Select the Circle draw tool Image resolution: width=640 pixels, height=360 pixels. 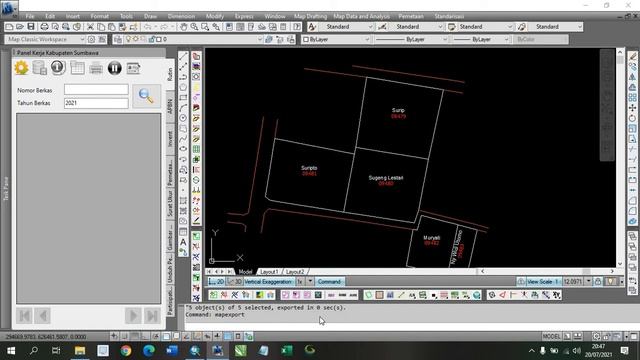click(x=183, y=118)
